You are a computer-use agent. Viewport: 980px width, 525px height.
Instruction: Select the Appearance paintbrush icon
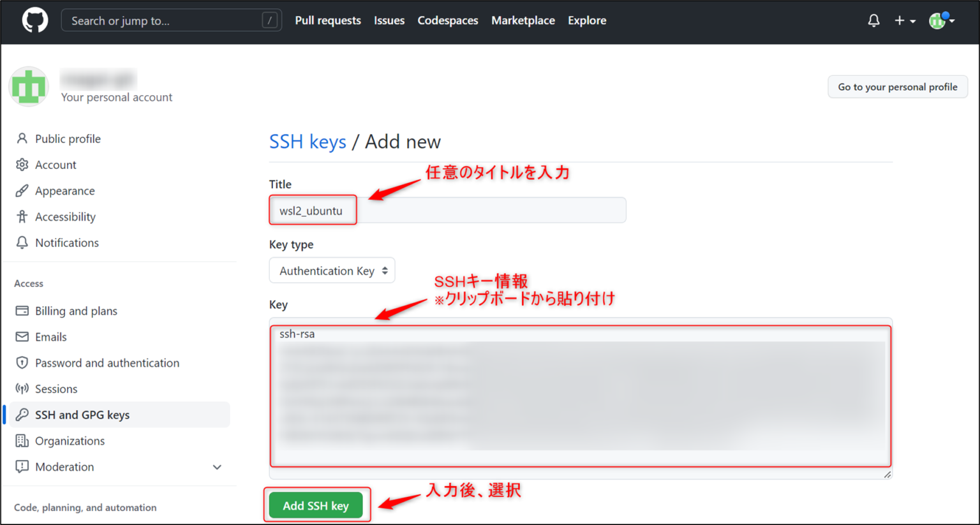click(x=22, y=190)
